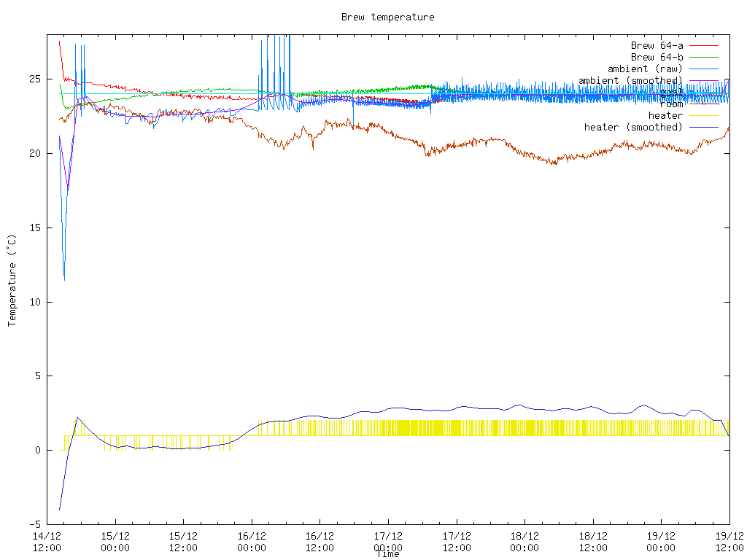This screenshot has height=560, width=747.
Task: Click the x-axis label "15/12 00:00"
Action: [115, 542]
